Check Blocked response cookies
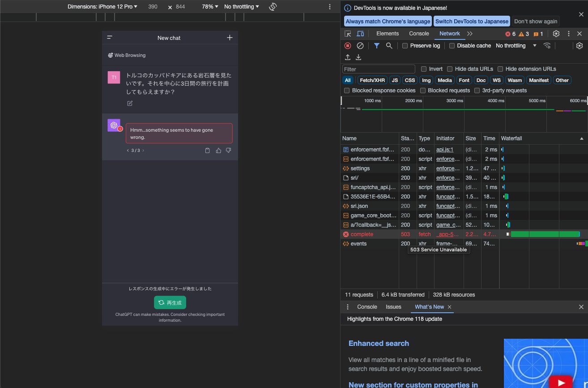The image size is (588, 388). point(347,91)
